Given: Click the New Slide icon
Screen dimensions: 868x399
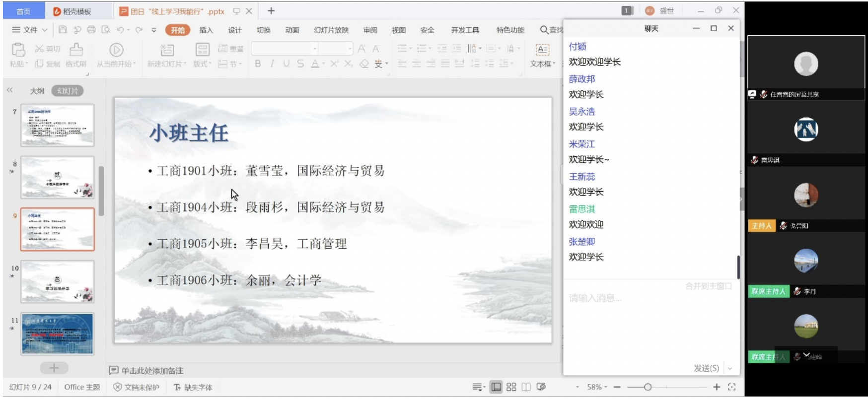Looking at the screenshot, I should (x=167, y=50).
